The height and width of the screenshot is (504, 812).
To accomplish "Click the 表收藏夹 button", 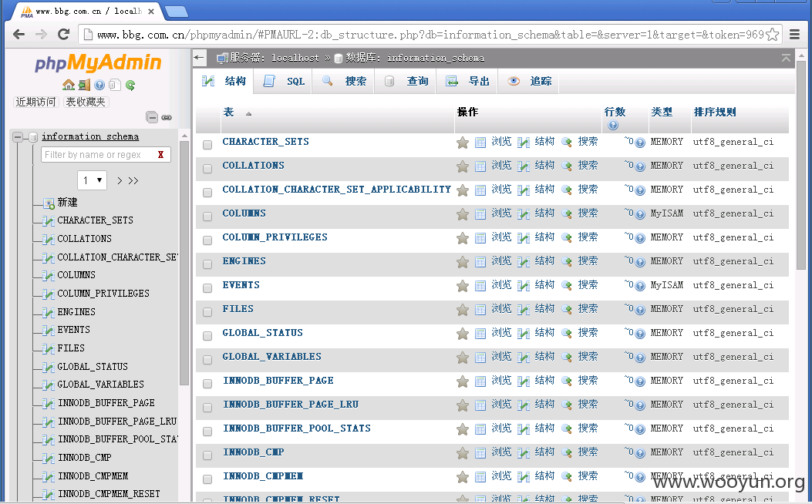I will coord(86,102).
